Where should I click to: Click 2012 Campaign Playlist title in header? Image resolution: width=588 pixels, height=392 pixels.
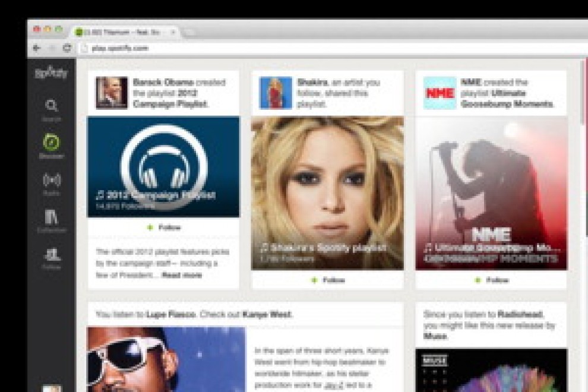tap(170, 98)
